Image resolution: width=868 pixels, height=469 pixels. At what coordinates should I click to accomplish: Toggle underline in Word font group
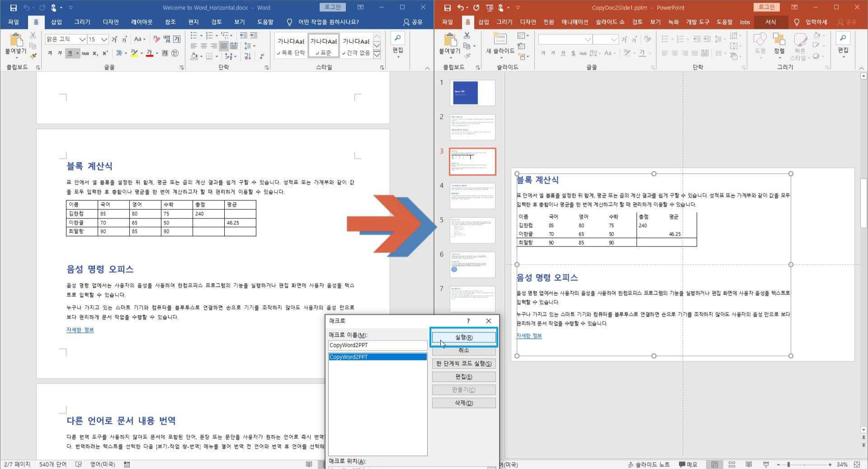coord(70,53)
